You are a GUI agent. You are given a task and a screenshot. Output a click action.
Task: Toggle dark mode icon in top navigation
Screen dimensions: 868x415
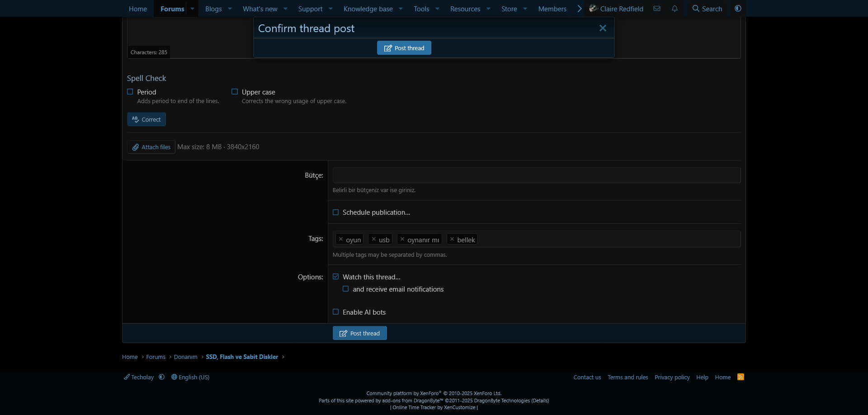pyautogui.click(x=738, y=9)
